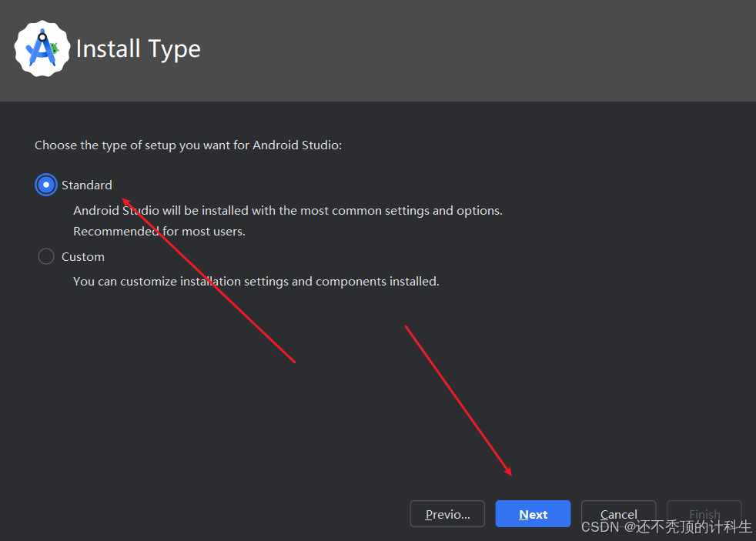Click the 'Install Type' heading text
Image resolution: width=756 pixels, height=541 pixels.
click(x=139, y=49)
